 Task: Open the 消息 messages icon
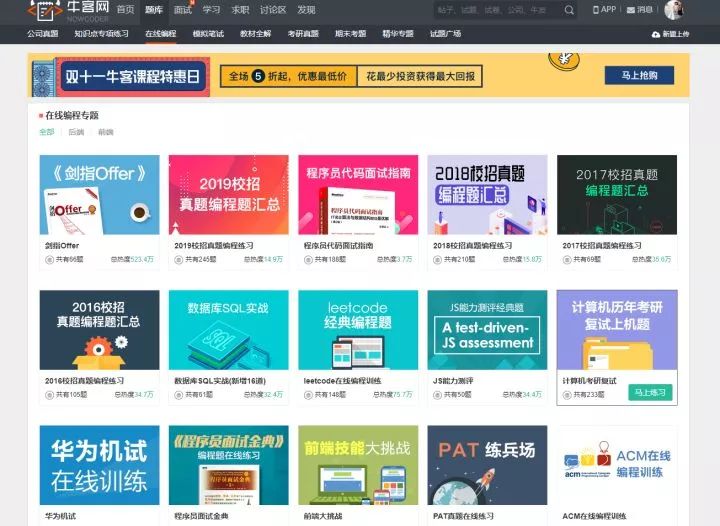point(640,10)
